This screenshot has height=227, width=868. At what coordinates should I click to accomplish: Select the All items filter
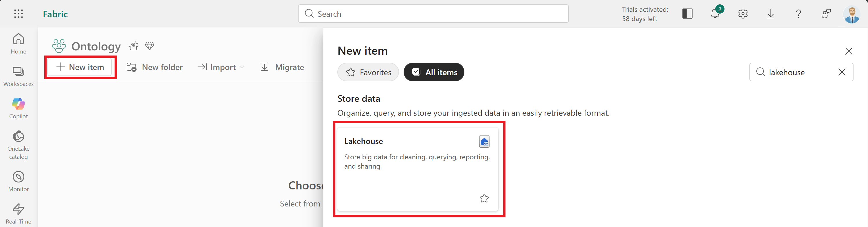point(434,72)
